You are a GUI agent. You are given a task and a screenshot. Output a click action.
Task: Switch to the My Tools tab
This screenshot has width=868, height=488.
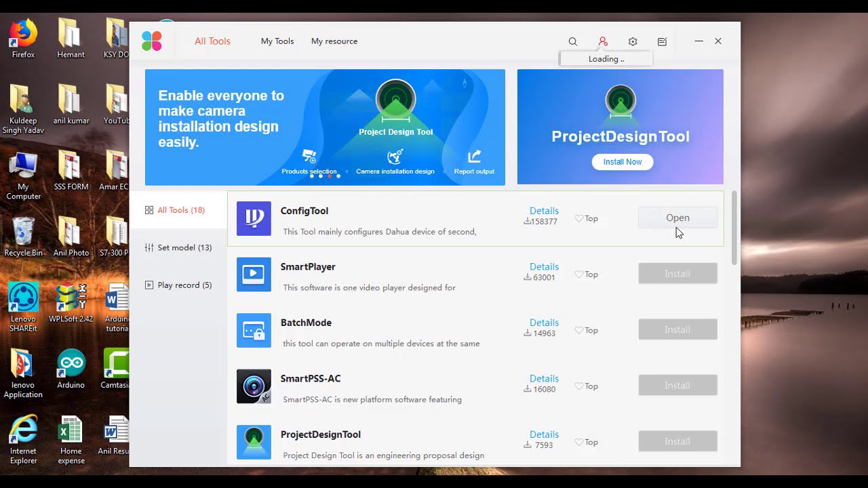pos(277,41)
